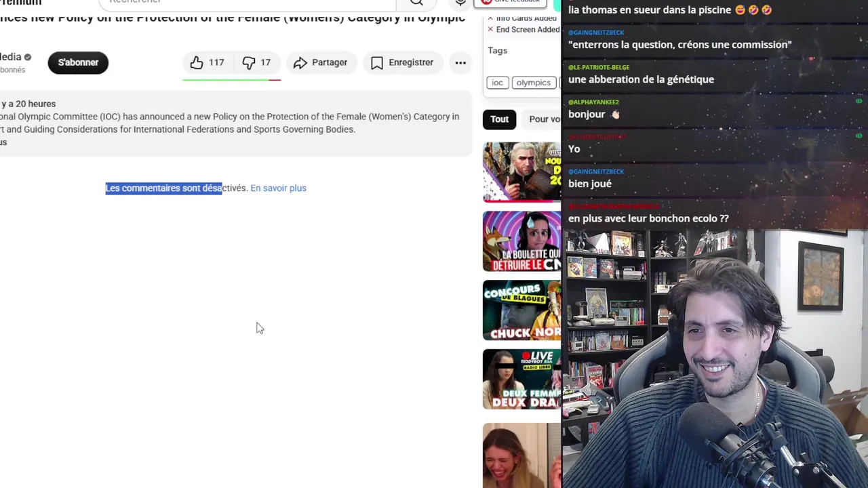Click chat message 'en plus avec leur bonchon ecolo ??'
Screen dimensions: 868x488
(x=648, y=218)
